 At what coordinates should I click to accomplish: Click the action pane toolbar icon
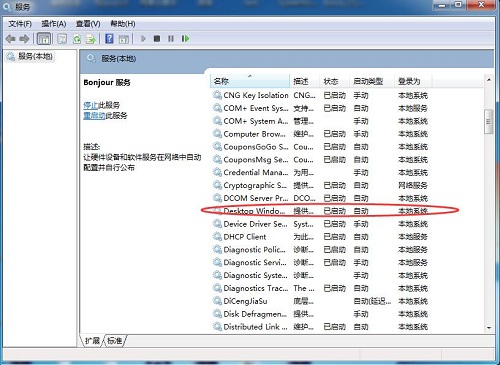(124, 39)
